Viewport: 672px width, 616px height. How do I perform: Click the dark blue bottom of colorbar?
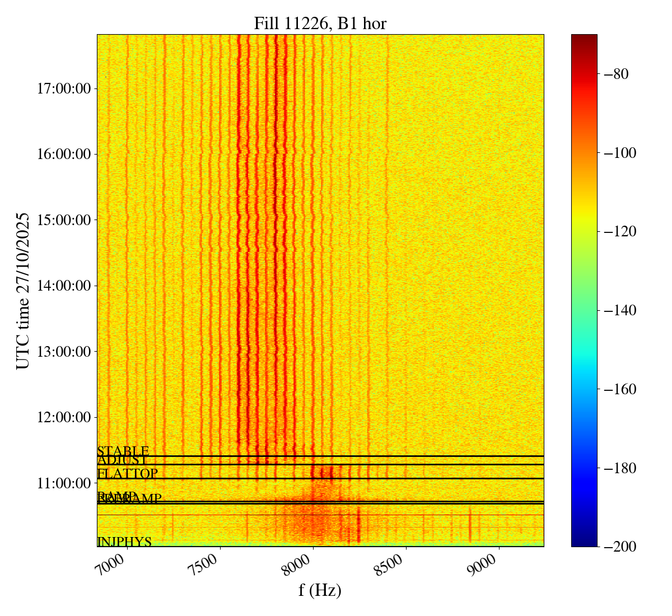click(x=584, y=540)
